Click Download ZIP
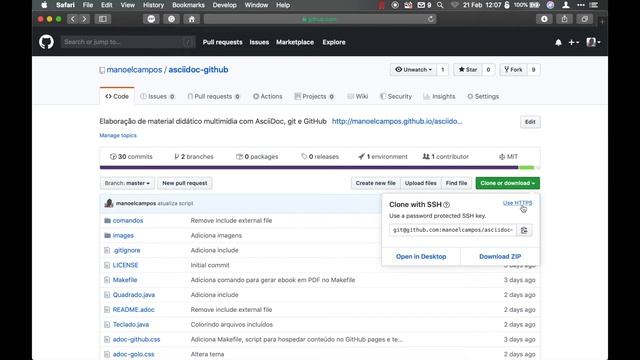 pos(500,257)
